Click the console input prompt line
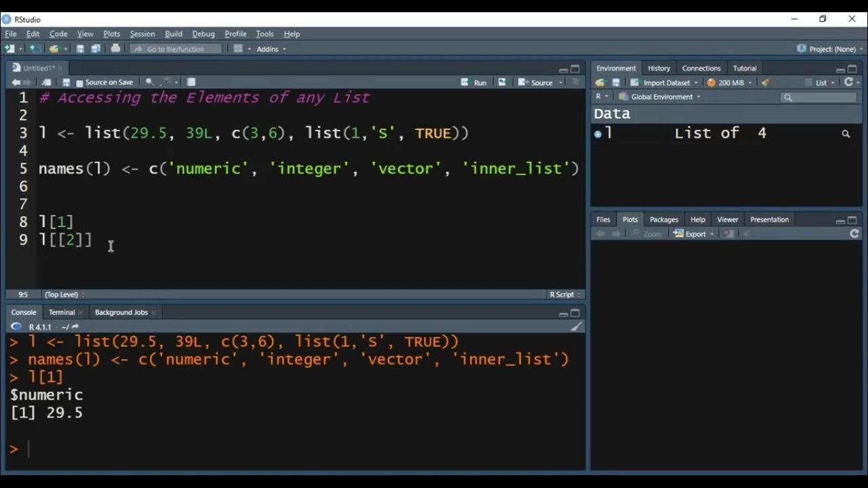The height and width of the screenshot is (488, 868). point(296,449)
